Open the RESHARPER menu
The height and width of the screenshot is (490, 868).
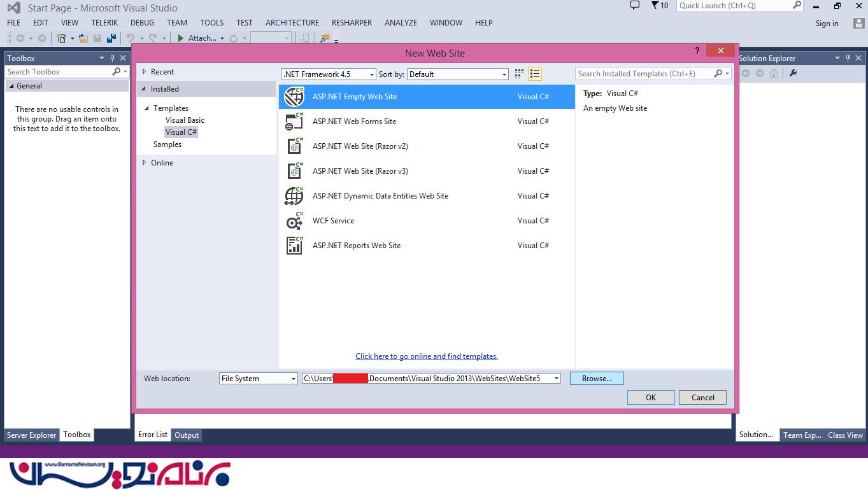352,22
